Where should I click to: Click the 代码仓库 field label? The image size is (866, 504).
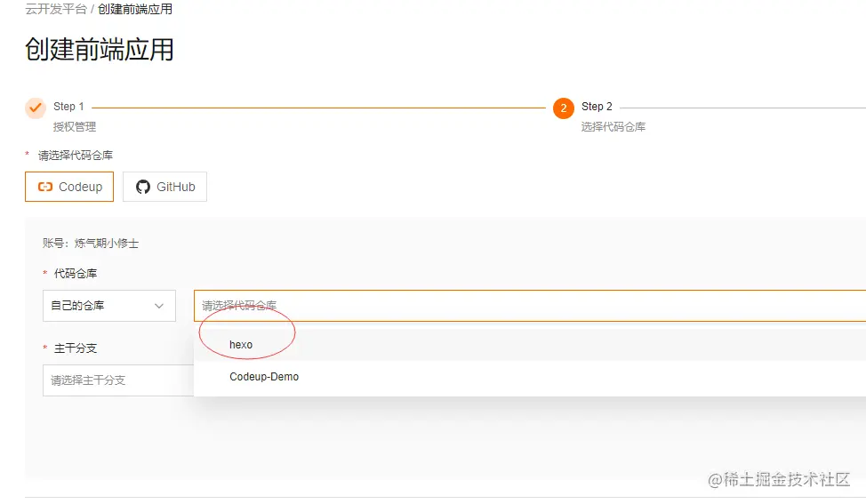[x=76, y=273]
